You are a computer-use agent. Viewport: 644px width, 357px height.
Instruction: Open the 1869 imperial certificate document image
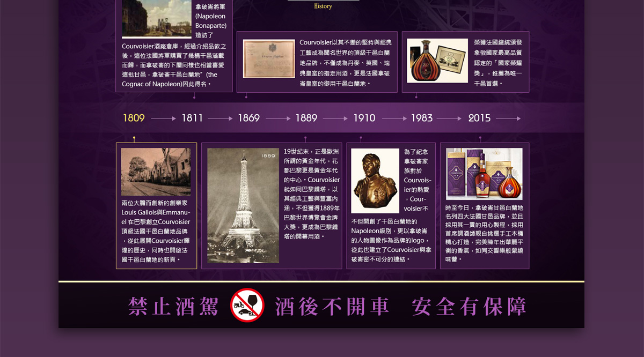tap(269, 59)
